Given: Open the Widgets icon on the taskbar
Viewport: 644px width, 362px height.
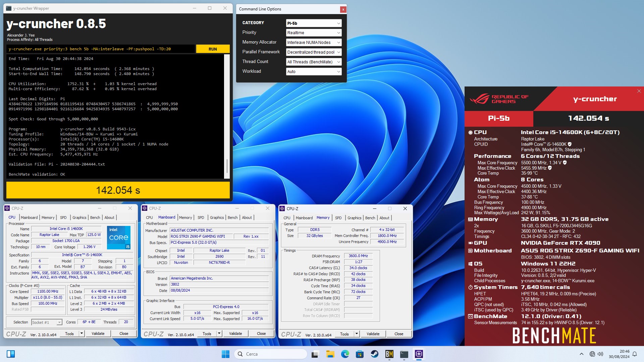Looking at the screenshot, I should [11, 354].
